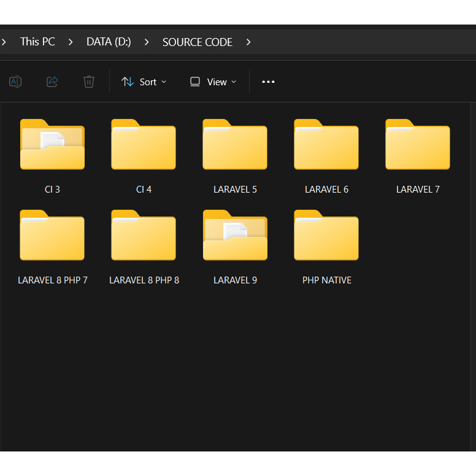Click the Delete trash icon

point(89,82)
